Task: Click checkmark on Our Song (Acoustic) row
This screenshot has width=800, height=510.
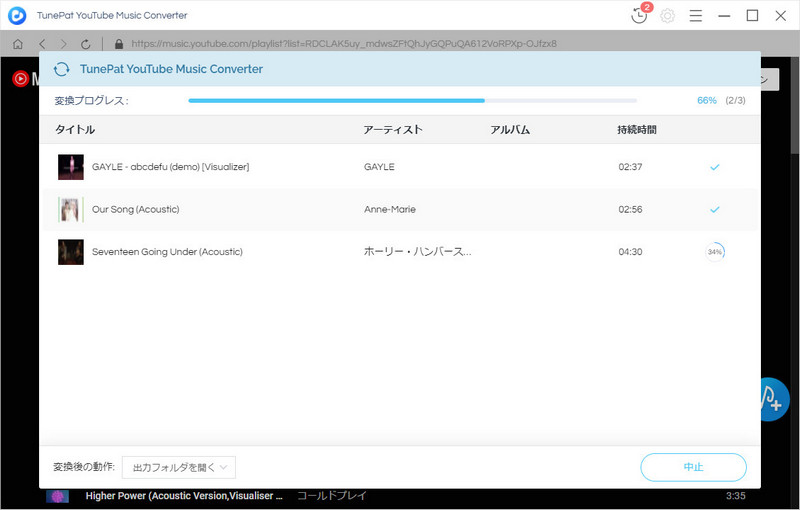Action: coord(715,209)
